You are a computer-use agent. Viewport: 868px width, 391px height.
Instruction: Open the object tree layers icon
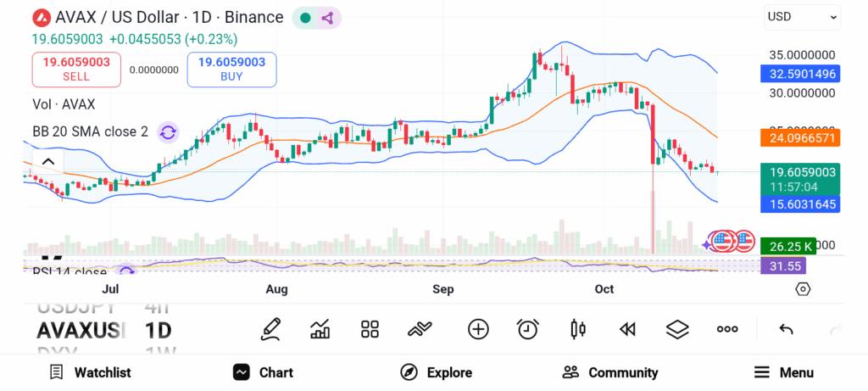coord(676,329)
